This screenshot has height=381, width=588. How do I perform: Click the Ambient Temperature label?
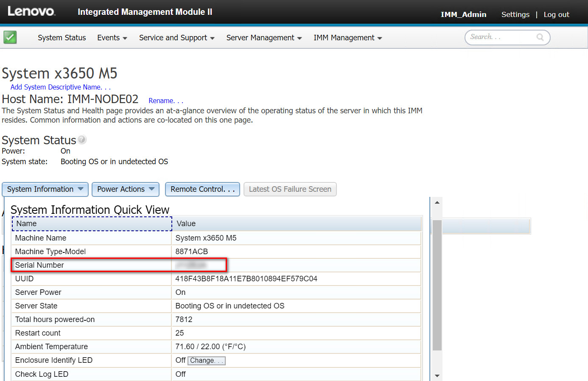51,347
